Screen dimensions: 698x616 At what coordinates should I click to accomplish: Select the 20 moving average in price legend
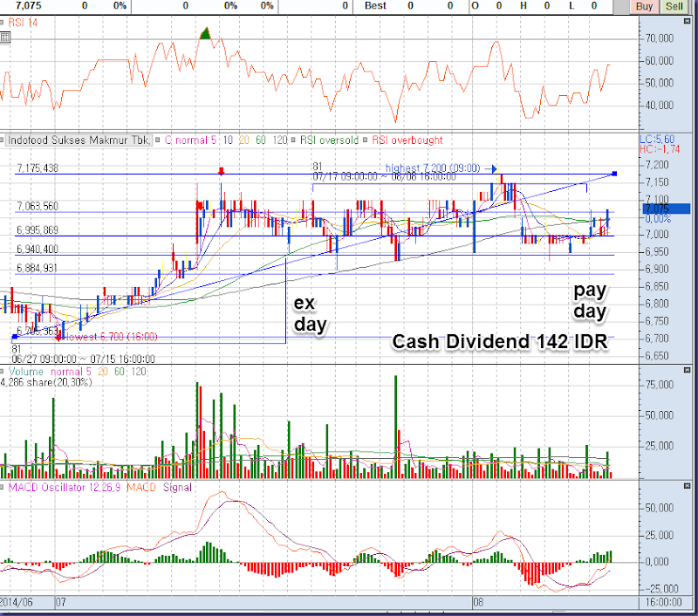point(244,140)
